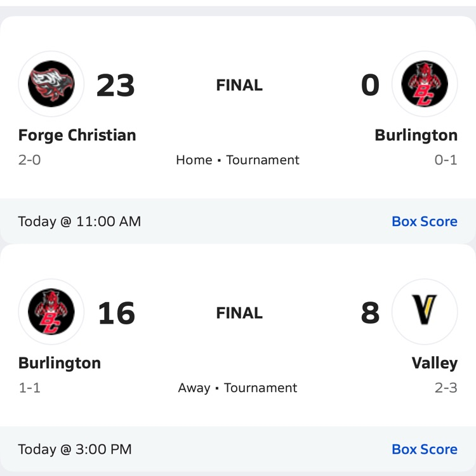Tap the FINAL status of the Forge Christian game

239,85
